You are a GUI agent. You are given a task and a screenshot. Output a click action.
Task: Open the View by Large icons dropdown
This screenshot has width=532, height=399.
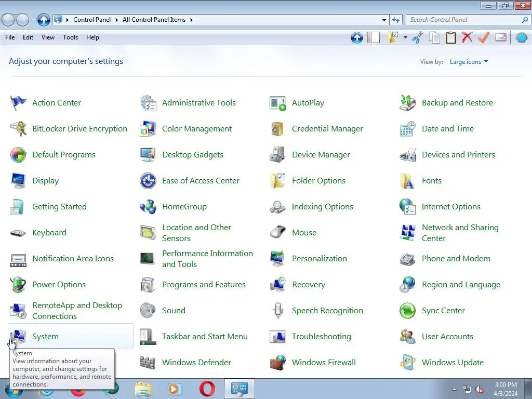(469, 62)
